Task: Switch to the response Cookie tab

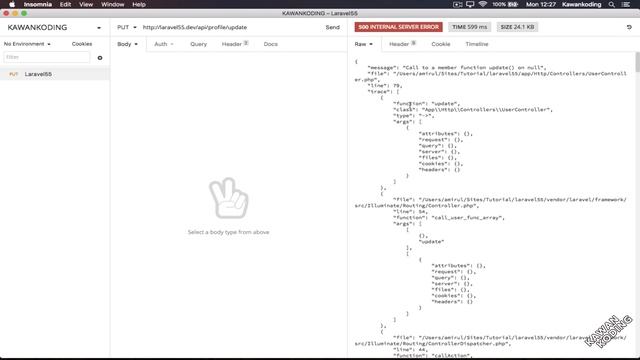Action: pos(440,44)
